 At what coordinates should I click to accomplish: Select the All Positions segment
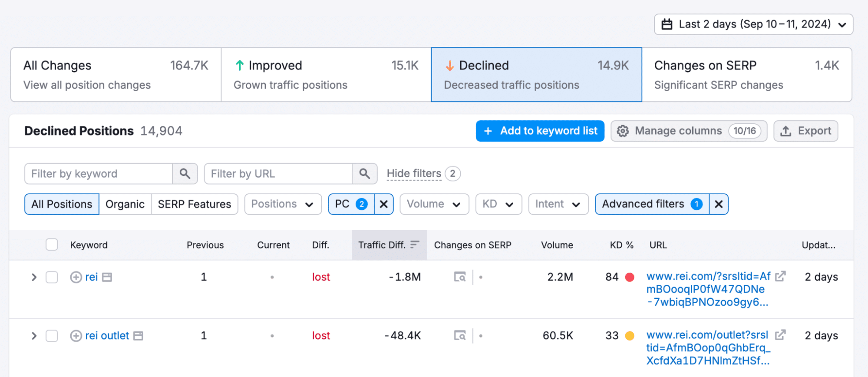tap(62, 204)
